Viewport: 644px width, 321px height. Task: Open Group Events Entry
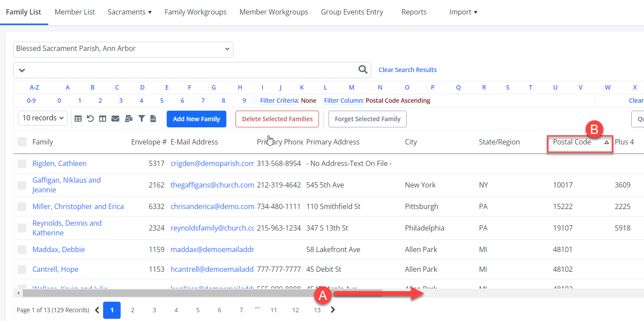(352, 12)
